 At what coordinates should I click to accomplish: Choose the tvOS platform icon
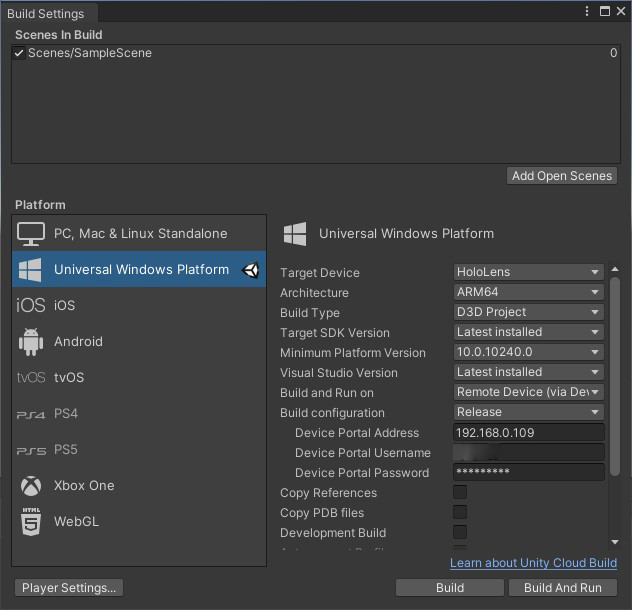click(x=31, y=378)
